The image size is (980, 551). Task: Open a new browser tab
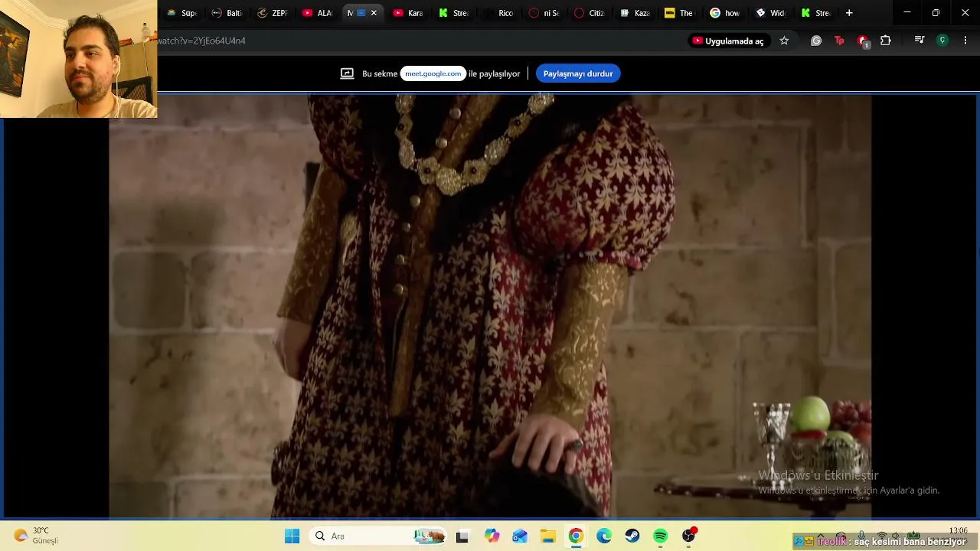(x=849, y=13)
